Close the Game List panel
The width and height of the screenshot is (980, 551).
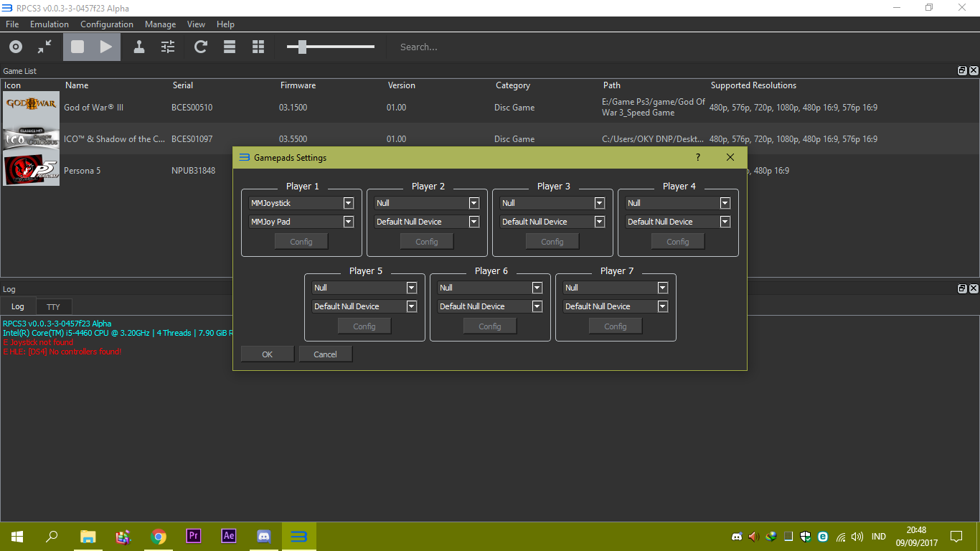click(974, 70)
